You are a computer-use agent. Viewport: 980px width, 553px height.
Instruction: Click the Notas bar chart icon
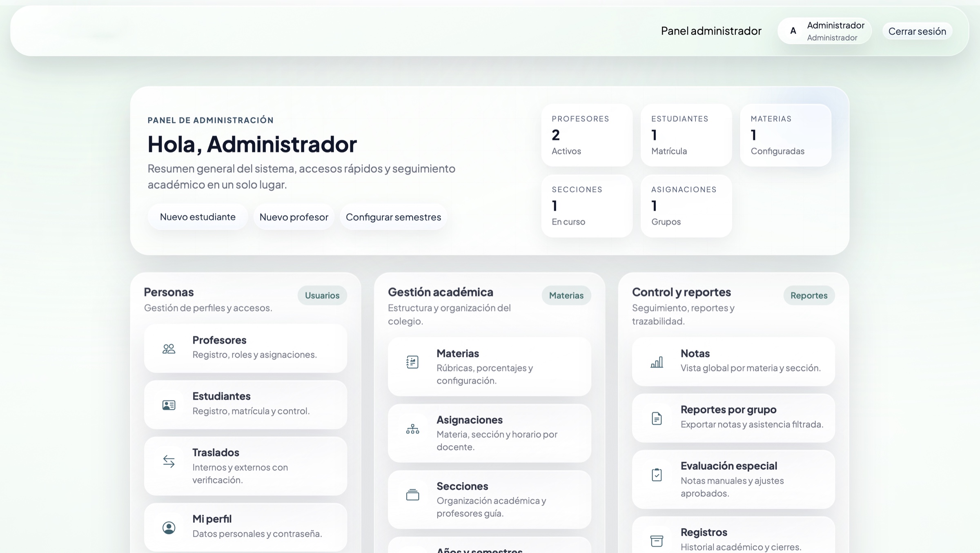click(657, 361)
